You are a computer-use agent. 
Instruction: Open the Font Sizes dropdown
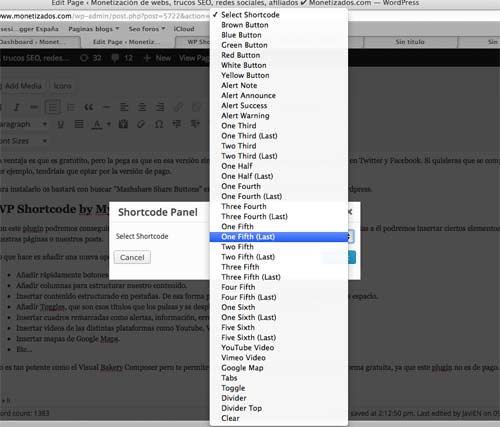[x=24, y=141]
